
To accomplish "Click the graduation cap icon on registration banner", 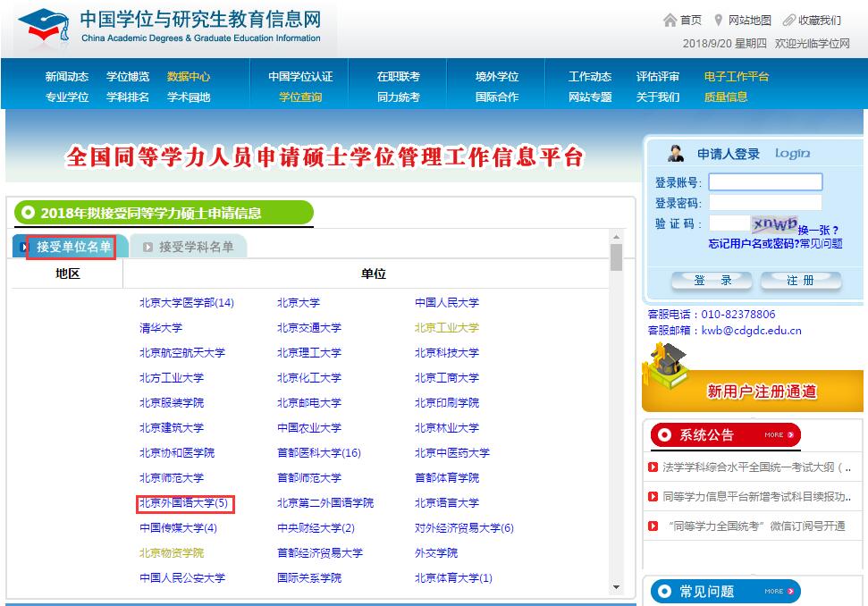I will (666, 362).
